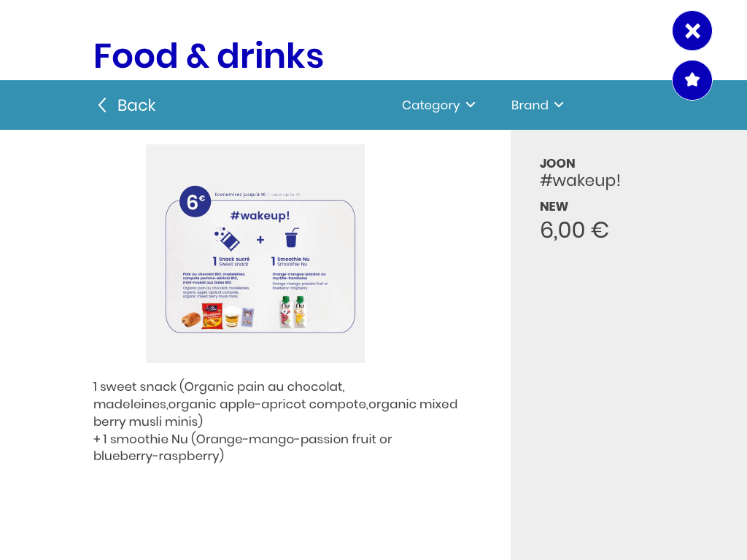Select the #wakeup! product title

click(x=580, y=181)
